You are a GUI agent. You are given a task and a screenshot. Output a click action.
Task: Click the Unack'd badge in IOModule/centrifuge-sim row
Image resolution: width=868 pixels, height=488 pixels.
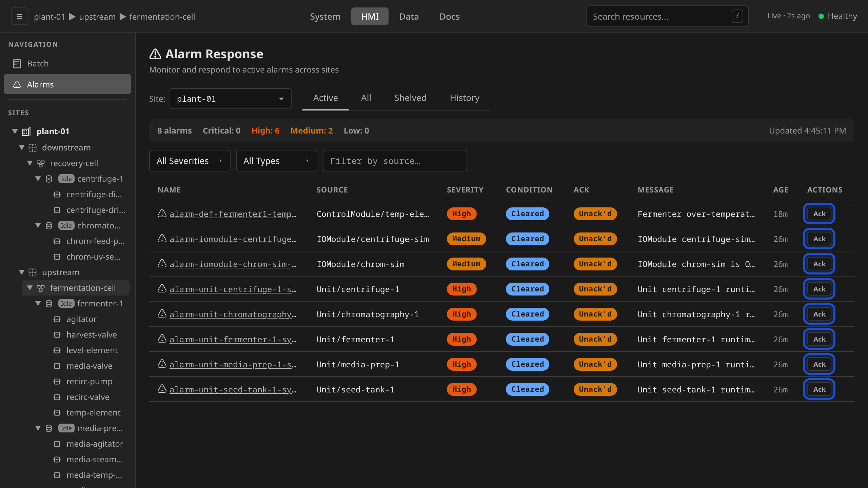coord(595,239)
